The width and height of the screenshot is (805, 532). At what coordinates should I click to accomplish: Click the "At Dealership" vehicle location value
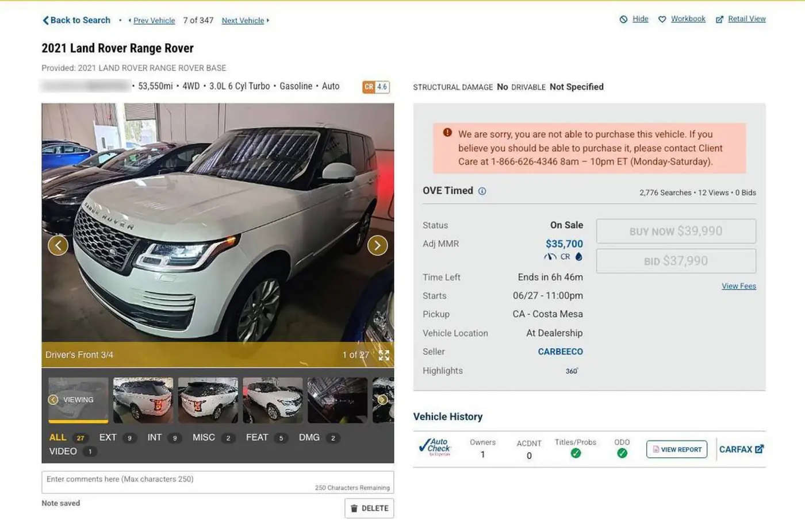tap(554, 333)
